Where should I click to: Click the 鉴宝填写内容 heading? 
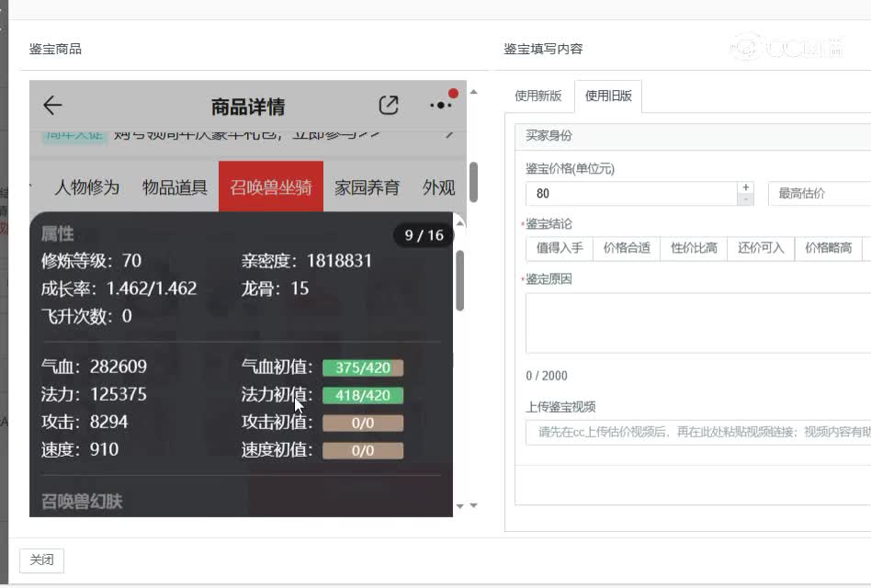point(543,49)
